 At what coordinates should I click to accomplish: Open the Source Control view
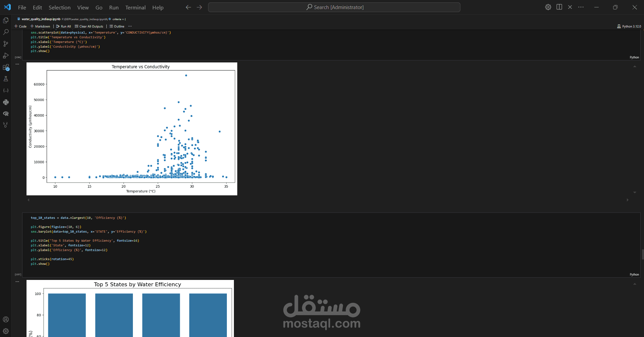(x=6, y=44)
